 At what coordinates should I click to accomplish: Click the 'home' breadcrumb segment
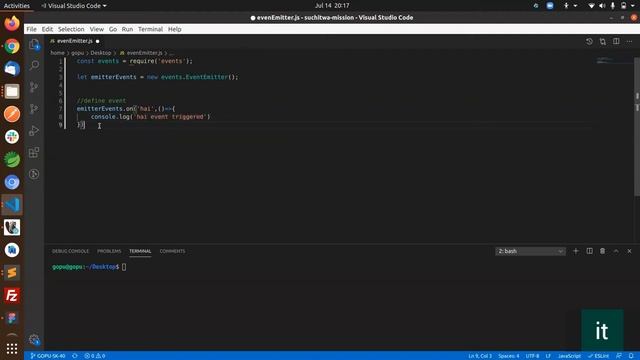57,53
